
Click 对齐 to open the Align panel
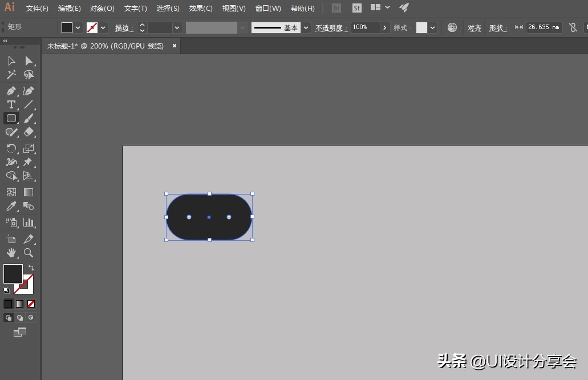(x=475, y=27)
